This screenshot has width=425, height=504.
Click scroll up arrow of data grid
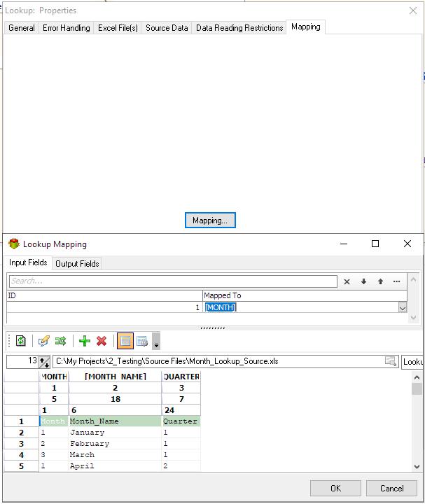[417, 377]
